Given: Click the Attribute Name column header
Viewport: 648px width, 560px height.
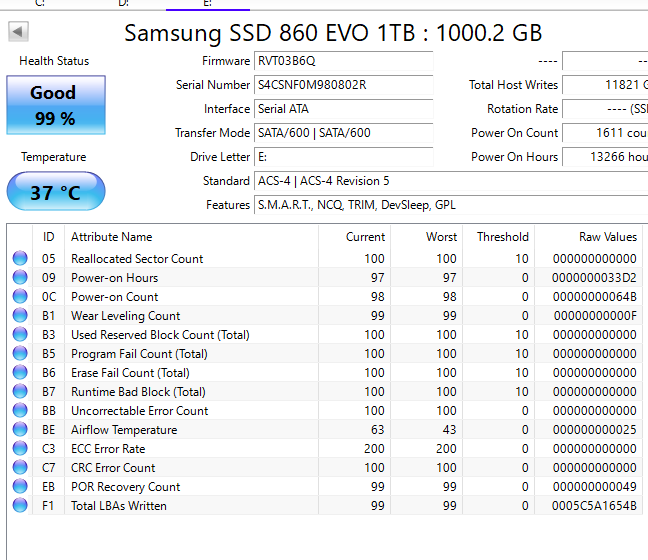Looking at the screenshot, I should coord(191,237).
